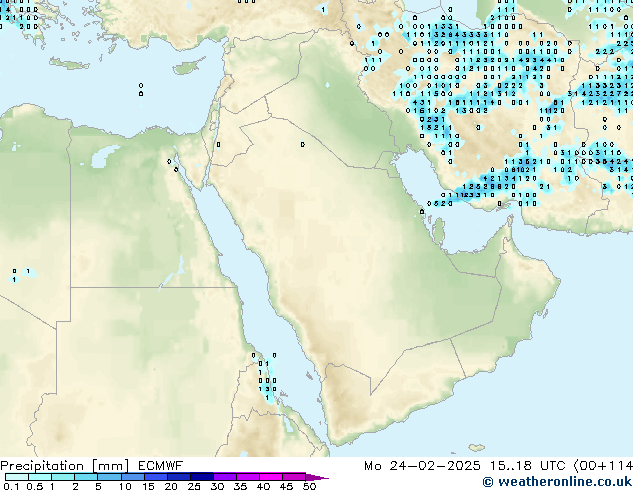634x490 pixels.
Task: Click the 35–40 mm legend swatch
Action: pos(248,477)
